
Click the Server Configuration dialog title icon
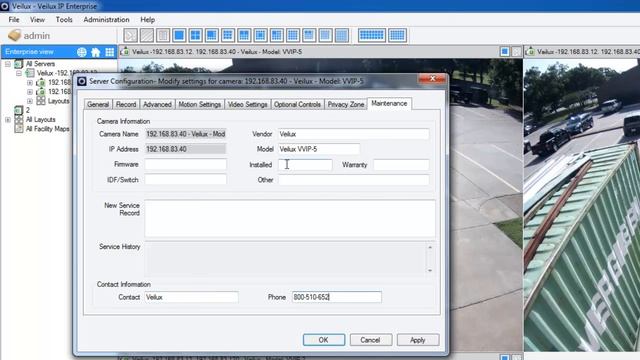[82, 81]
